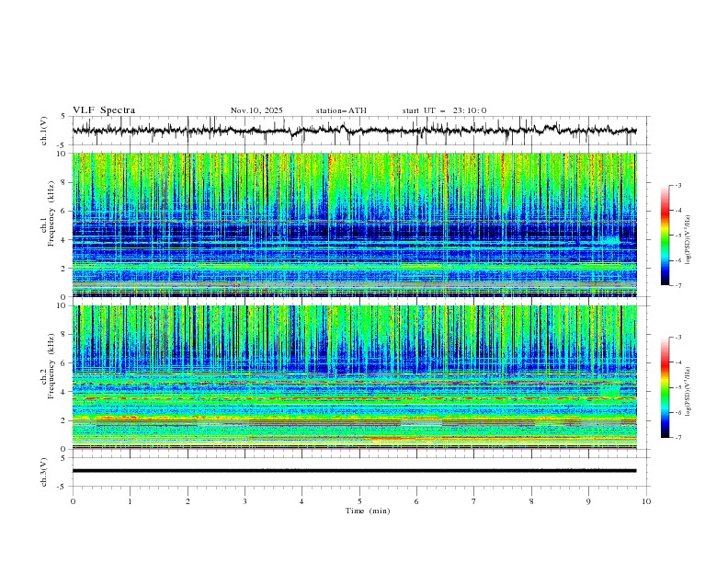Click the ch.3 flat black waveform trace
This screenshot has height=563, width=728.
pos(355,471)
